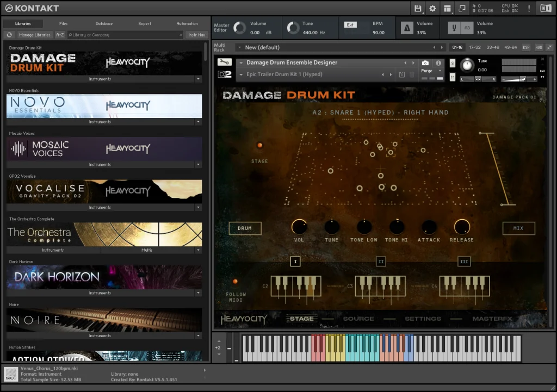Screen dimensions: 557x392
Task: Toggle minimized view icon in header
Action: point(462,8)
